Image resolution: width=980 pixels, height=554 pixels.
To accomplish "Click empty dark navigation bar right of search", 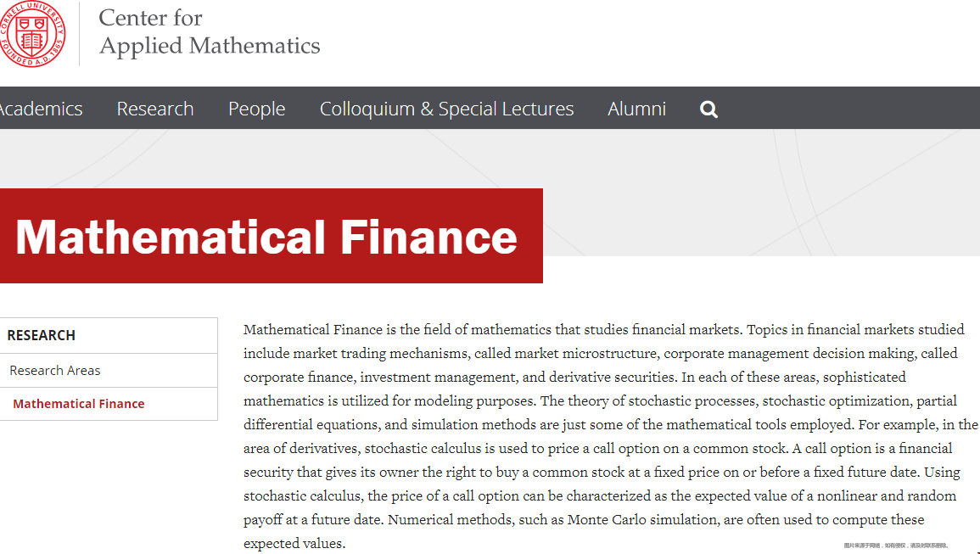I will (x=850, y=109).
